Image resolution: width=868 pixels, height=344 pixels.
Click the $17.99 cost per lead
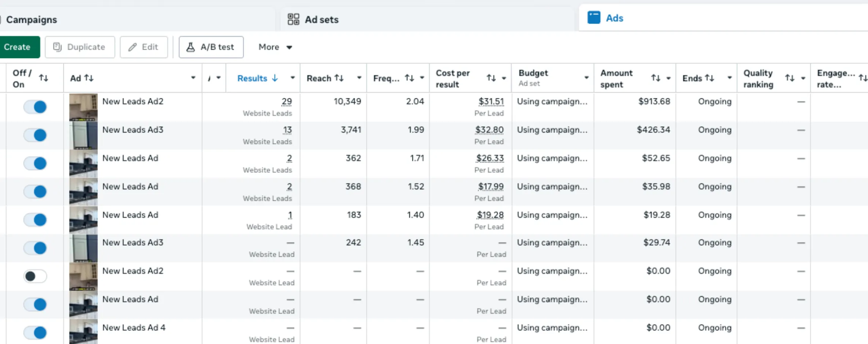pyautogui.click(x=491, y=187)
